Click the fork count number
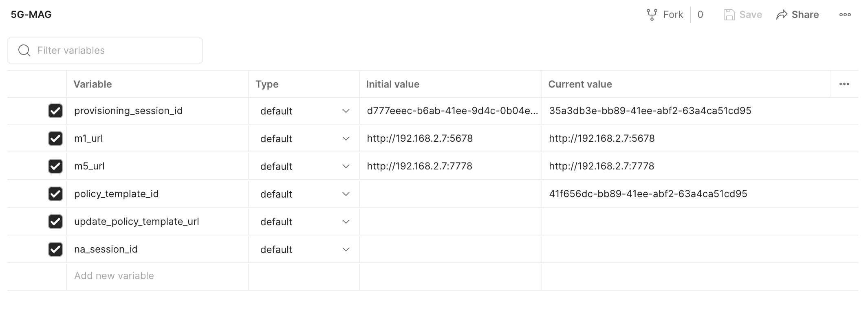 tap(700, 15)
